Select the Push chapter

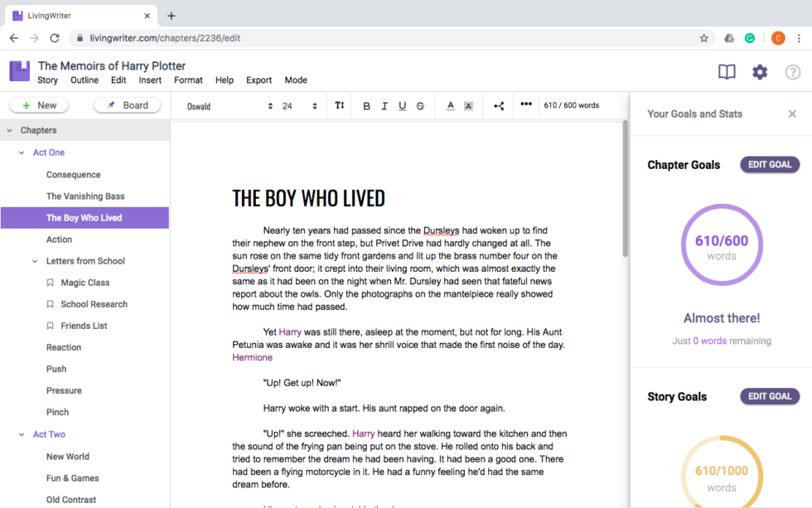tap(56, 370)
